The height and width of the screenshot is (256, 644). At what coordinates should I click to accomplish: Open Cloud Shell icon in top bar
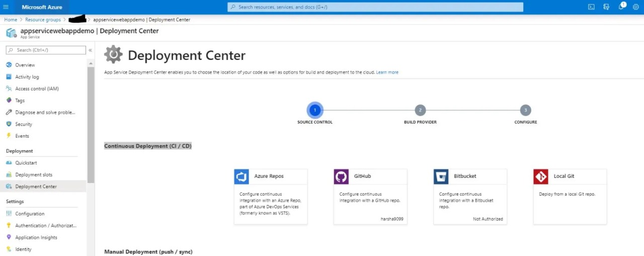[x=591, y=7]
